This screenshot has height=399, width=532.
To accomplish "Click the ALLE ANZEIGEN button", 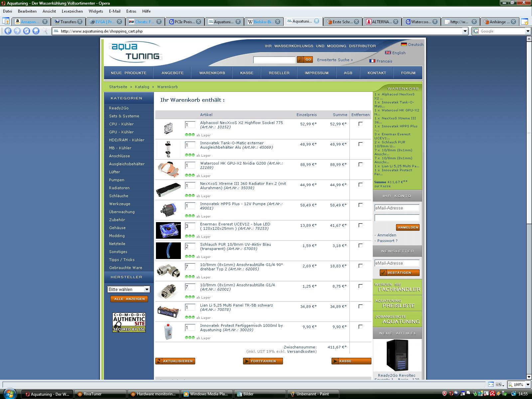I will coord(129,299).
